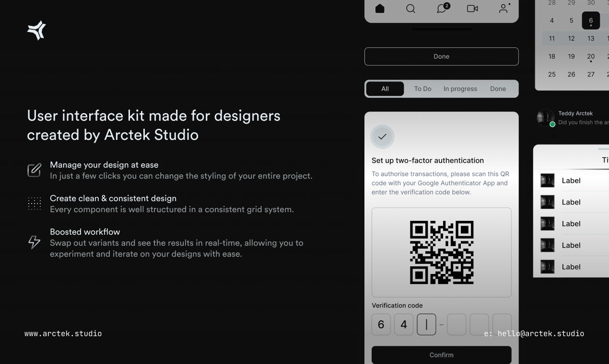Viewport: 609px width, 364px height.
Task: Open www.arctek.studio link
Action: (63, 333)
